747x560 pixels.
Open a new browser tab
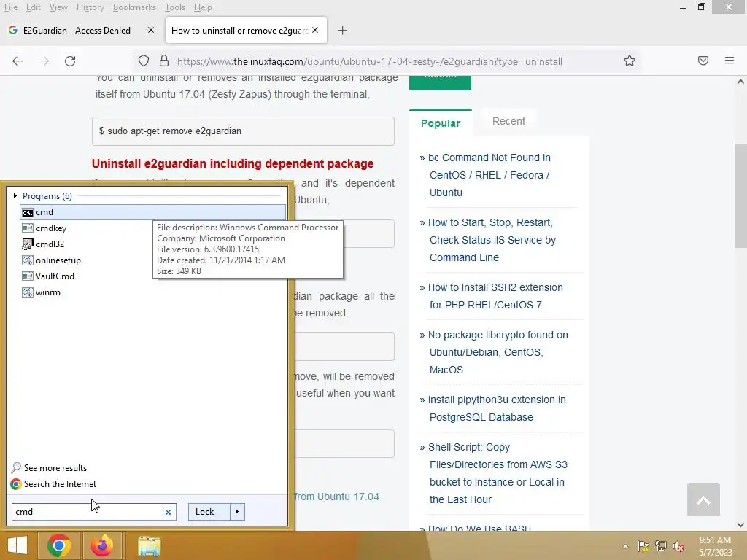click(343, 31)
